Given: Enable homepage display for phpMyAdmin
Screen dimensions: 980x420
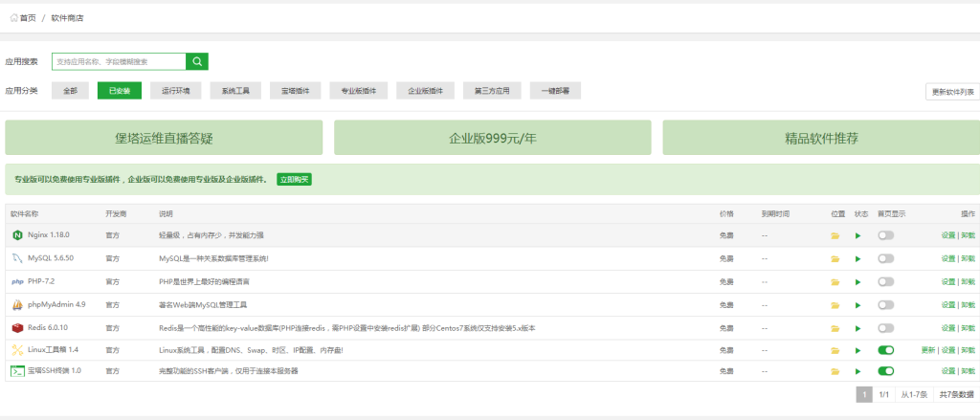Looking at the screenshot, I should coord(885,305).
